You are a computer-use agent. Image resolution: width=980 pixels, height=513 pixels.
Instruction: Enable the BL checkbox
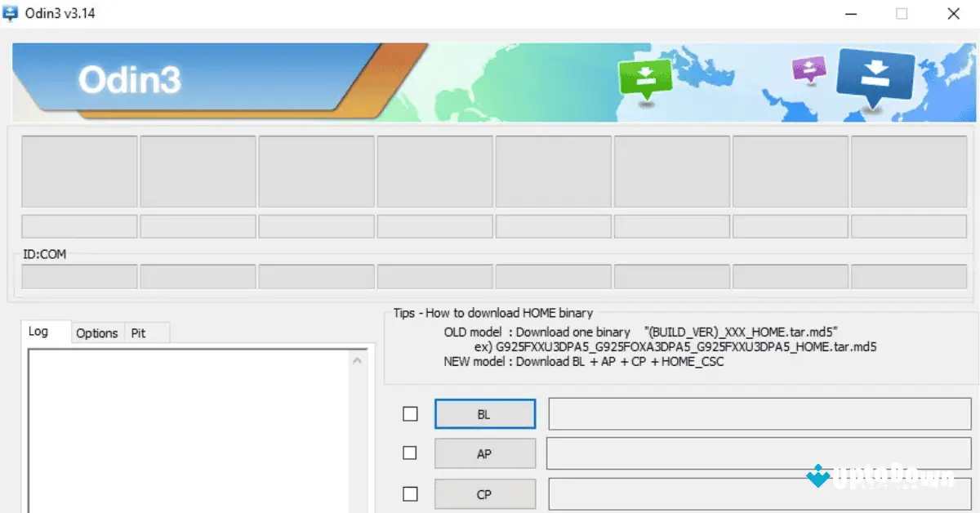409,413
